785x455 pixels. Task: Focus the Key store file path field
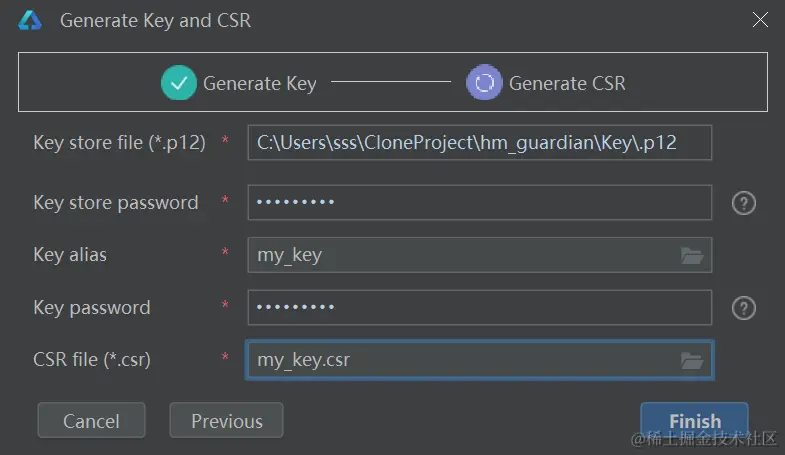(x=478, y=142)
